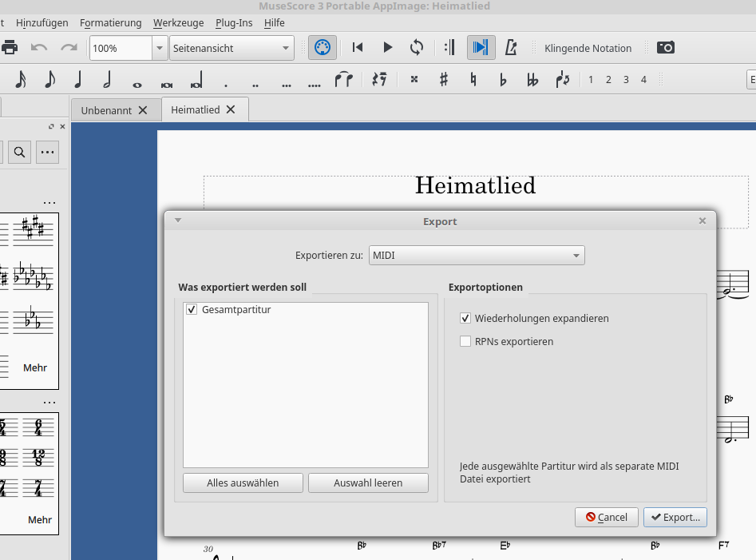Add single augmentation dot
Image resolution: width=756 pixels, height=560 pixels.
click(x=226, y=85)
